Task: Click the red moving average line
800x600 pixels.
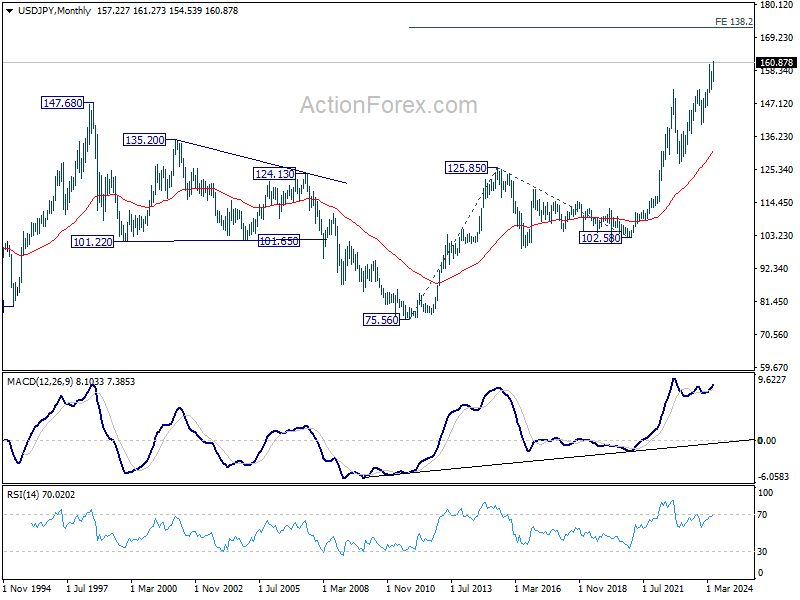Action: [x=378, y=240]
